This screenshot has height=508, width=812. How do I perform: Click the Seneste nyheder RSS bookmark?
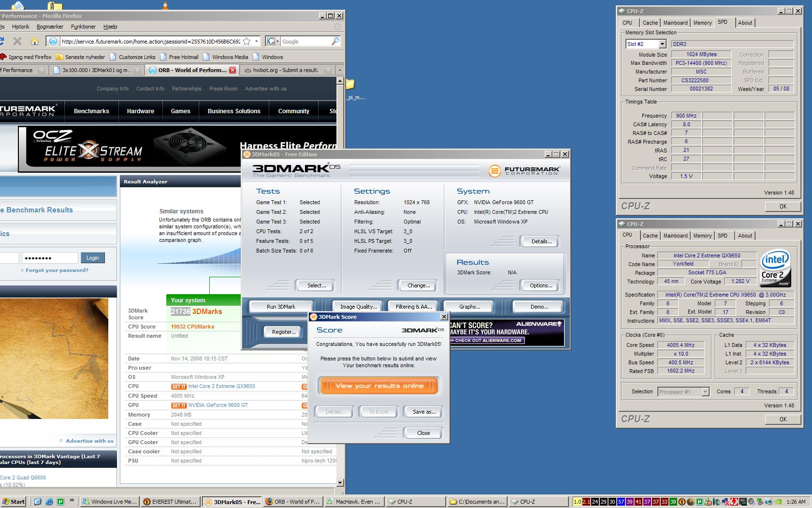coord(80,57)
